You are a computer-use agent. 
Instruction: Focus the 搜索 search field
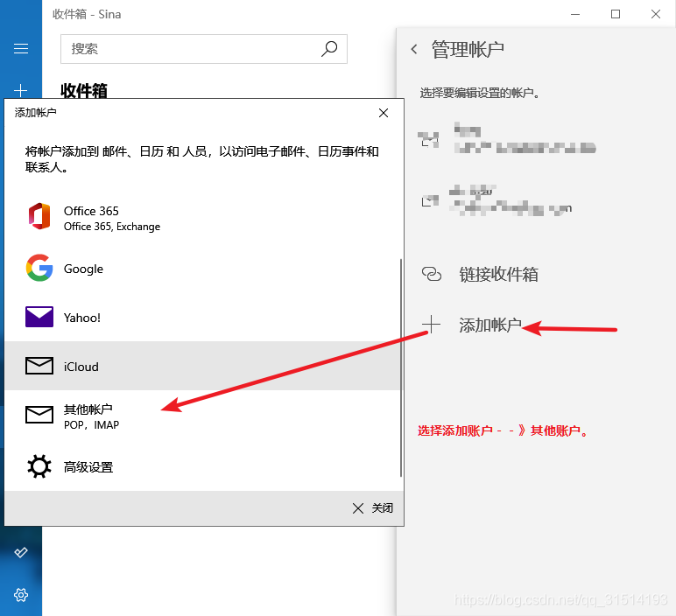[x=204, y=49]
